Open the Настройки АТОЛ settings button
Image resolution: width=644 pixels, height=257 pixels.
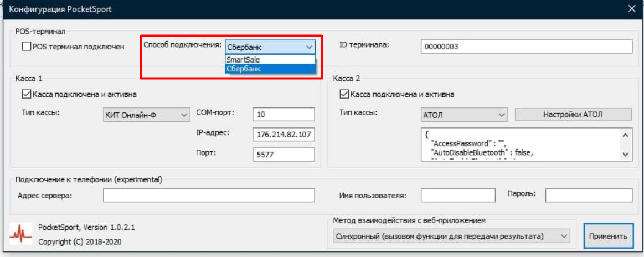tap(573, 115)
